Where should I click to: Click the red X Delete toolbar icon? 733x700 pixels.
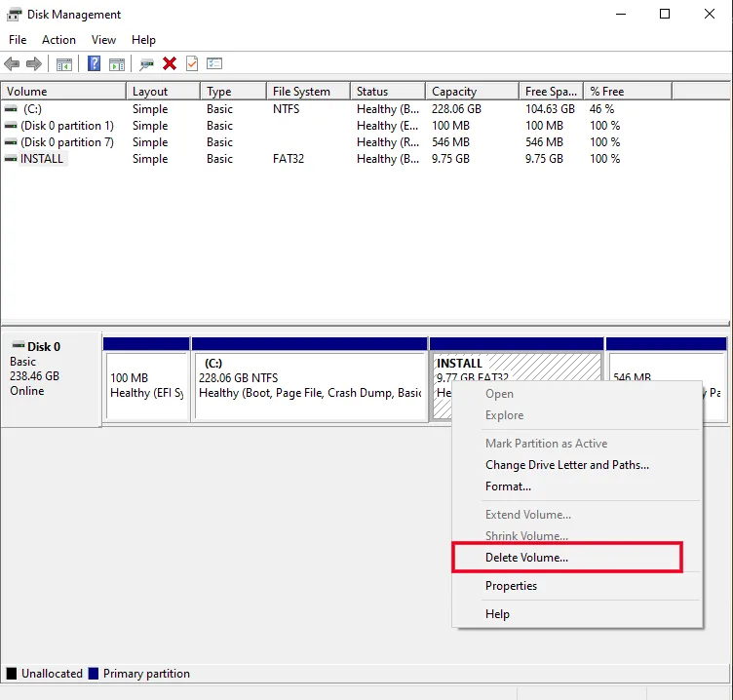pos(170,64)
